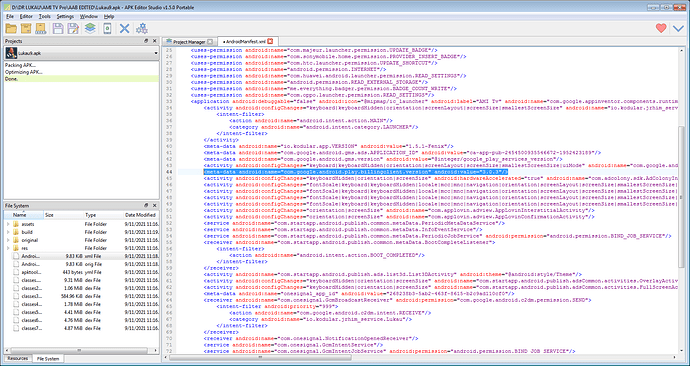
Task: Select the 9.31 MiB dex file
Action: [x=81, y=280]
